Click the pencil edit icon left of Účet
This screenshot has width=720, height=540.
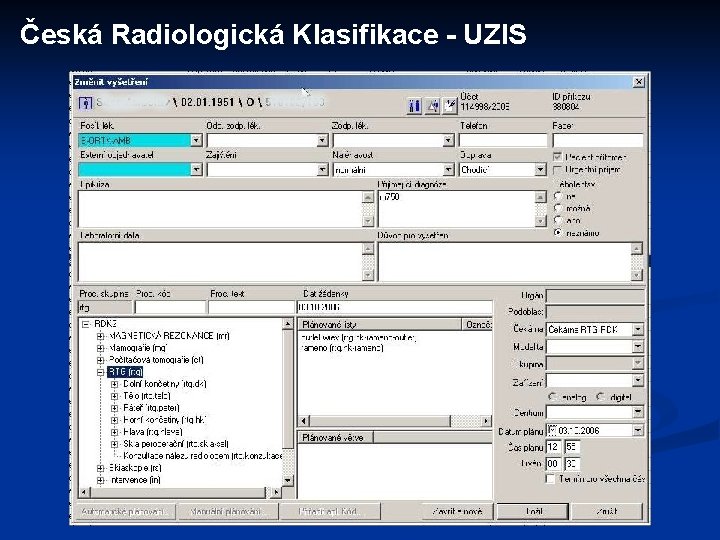pyautogui.click(x=450, y=107)
